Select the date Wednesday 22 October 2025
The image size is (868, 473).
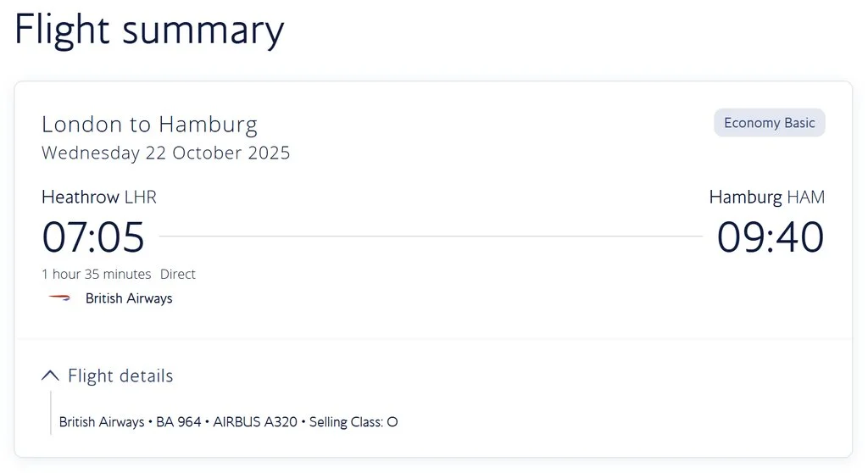165,153
